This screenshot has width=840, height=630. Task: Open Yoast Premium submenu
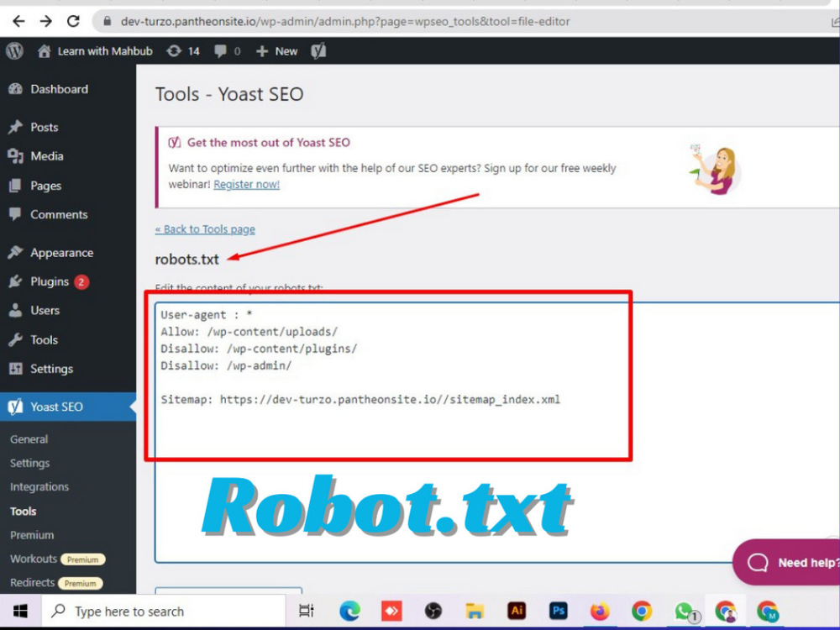[x=32, y=535]
